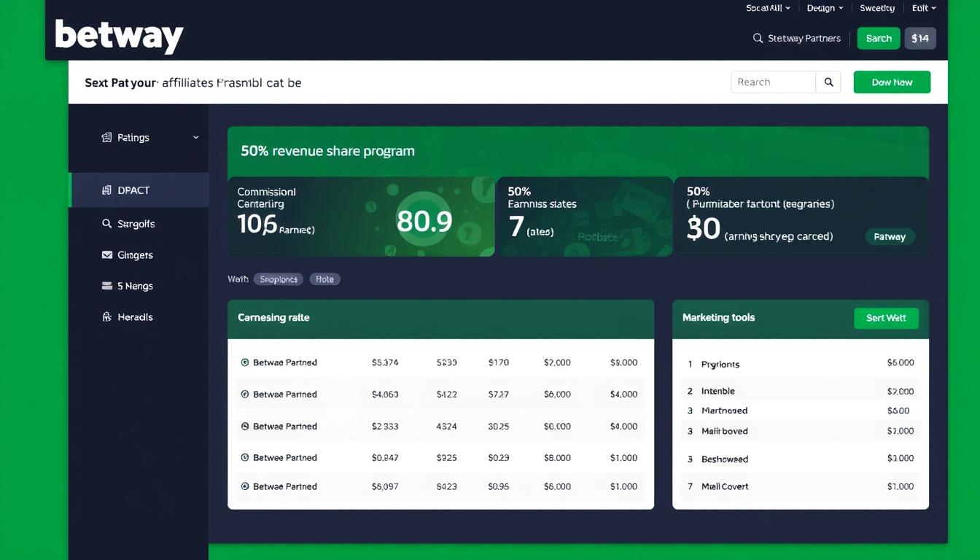Screen dimensions: 980x560
Task: Click the $925 cell in the earnings table
Action: tap(446, 458)
